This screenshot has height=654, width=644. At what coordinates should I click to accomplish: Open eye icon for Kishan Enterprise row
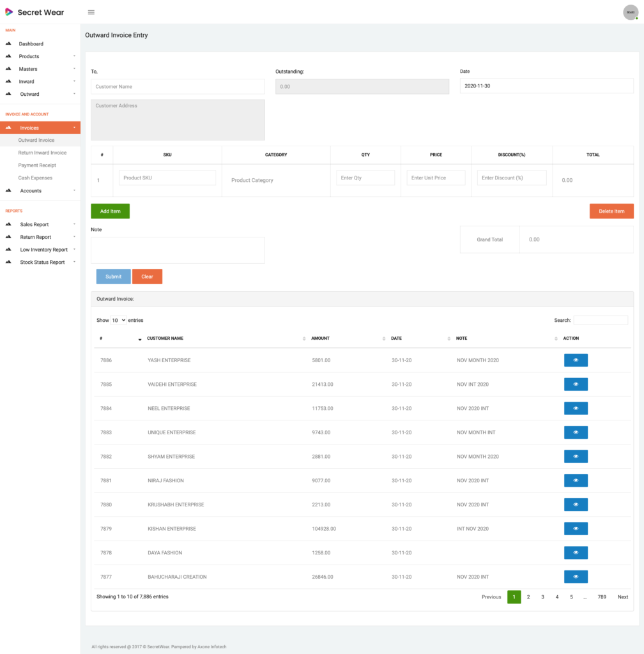point(575,529)
